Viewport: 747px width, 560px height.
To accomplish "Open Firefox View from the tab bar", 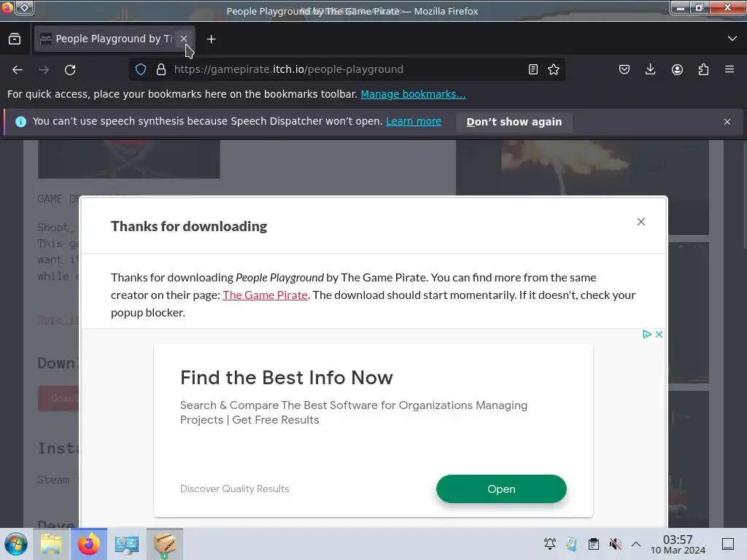I will (x=15, y=39).
